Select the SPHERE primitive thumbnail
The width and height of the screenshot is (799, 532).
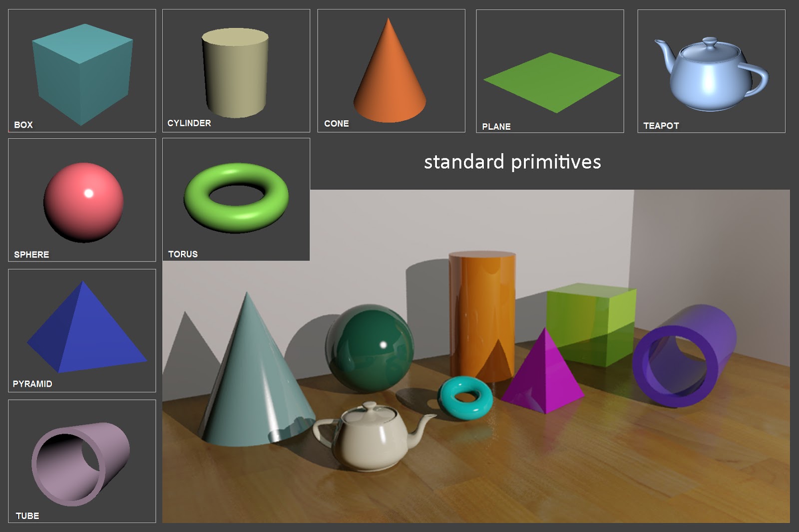(x=82, y=200)
